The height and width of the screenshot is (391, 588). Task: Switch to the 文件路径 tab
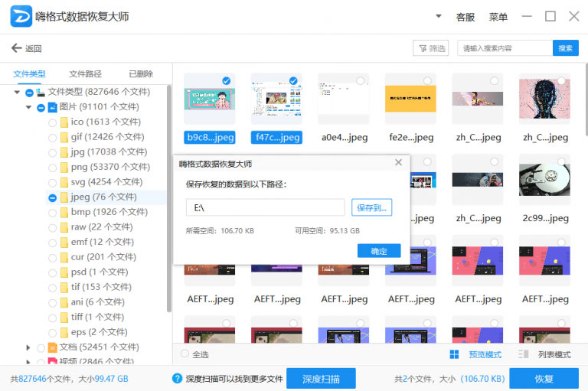pyautogui.click(x=85, y=74)
